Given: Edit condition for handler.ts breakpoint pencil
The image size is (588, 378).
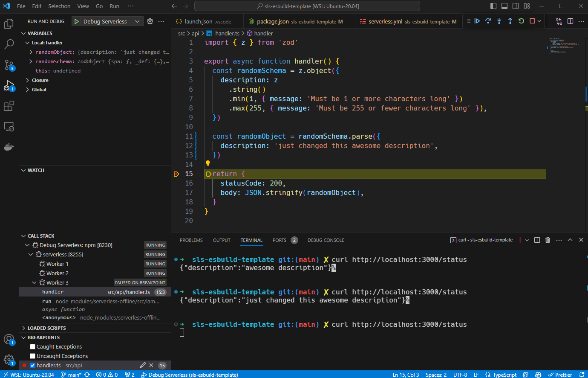Looking at the screenshot, I should pos(143,365).
